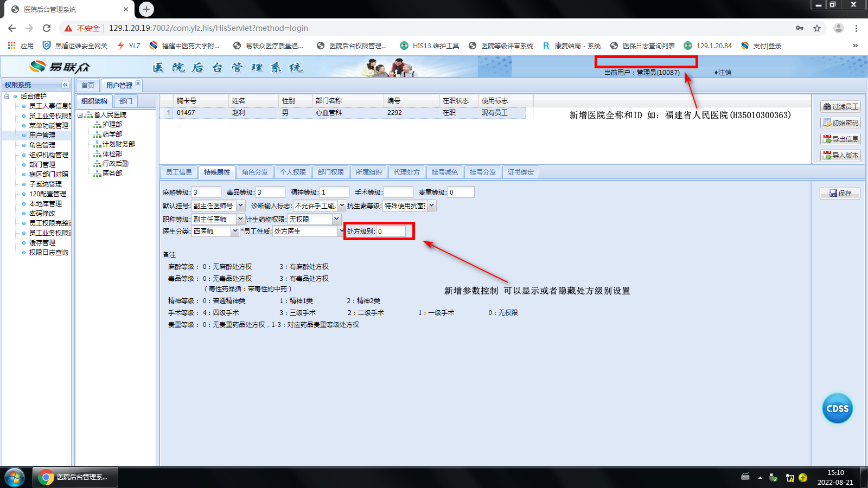Click the 毒品等级 input field

coord(270,192)
